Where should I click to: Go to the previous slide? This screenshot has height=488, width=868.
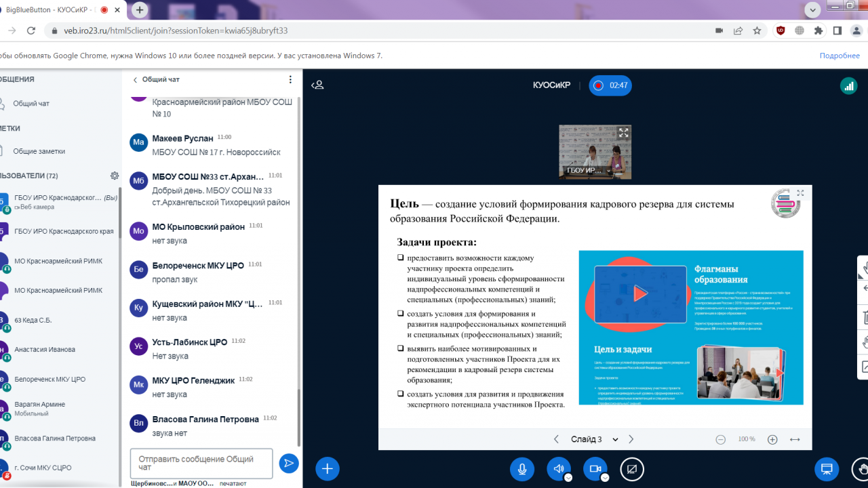(x=556, y=439)
